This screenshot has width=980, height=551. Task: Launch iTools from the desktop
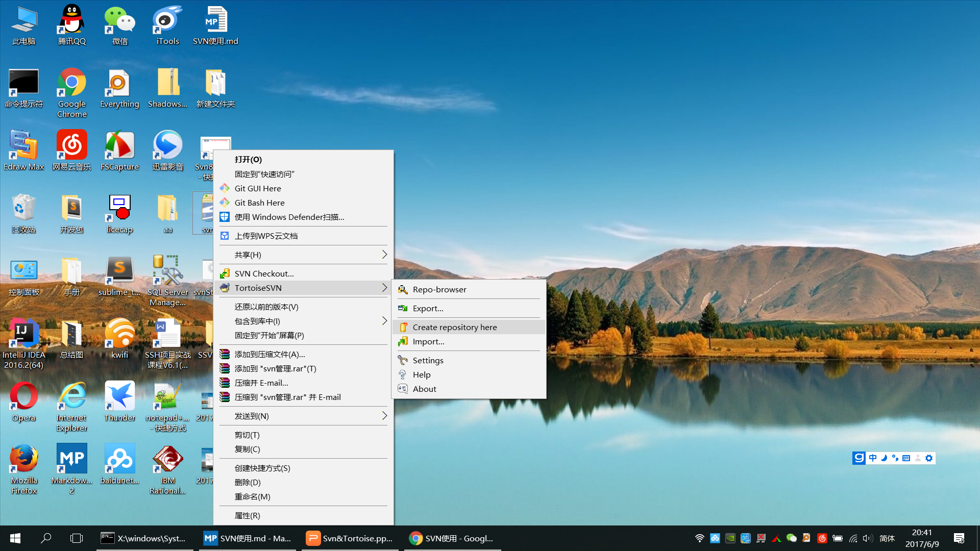click(168, 26)
